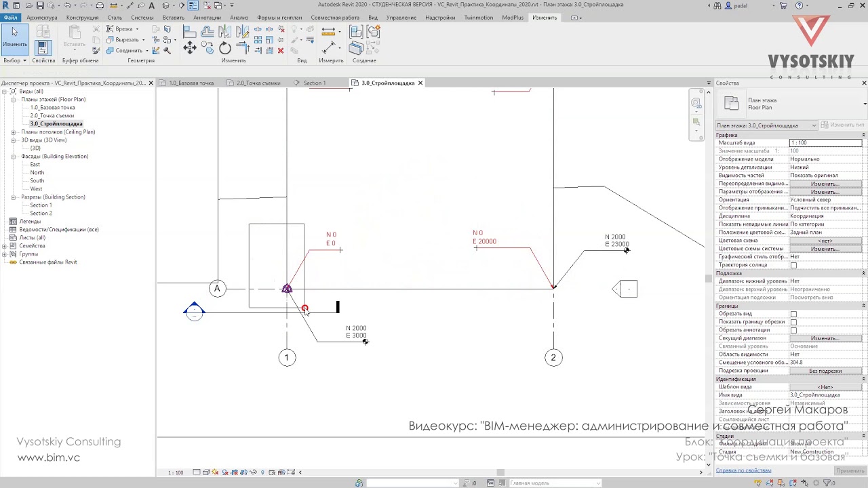Select "2.0_Точка съемки" in project browser
868x488 pixels.
52,115
